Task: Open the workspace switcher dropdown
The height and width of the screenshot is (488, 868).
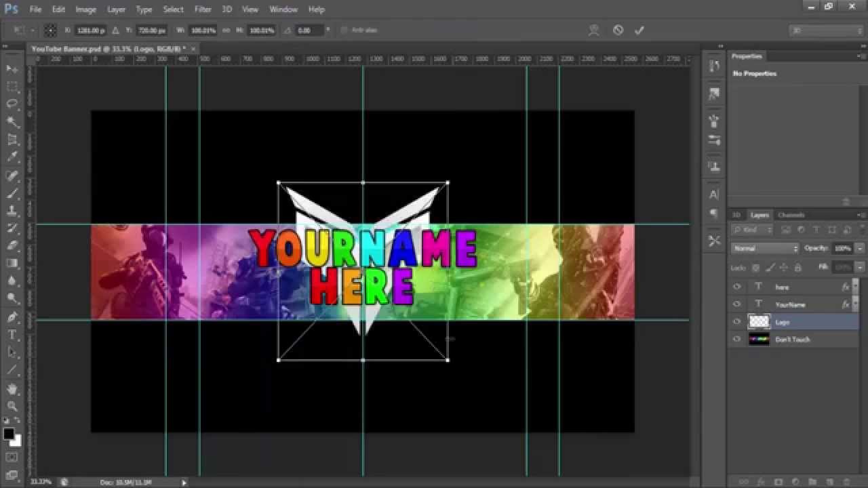Action: coord(826,30)
